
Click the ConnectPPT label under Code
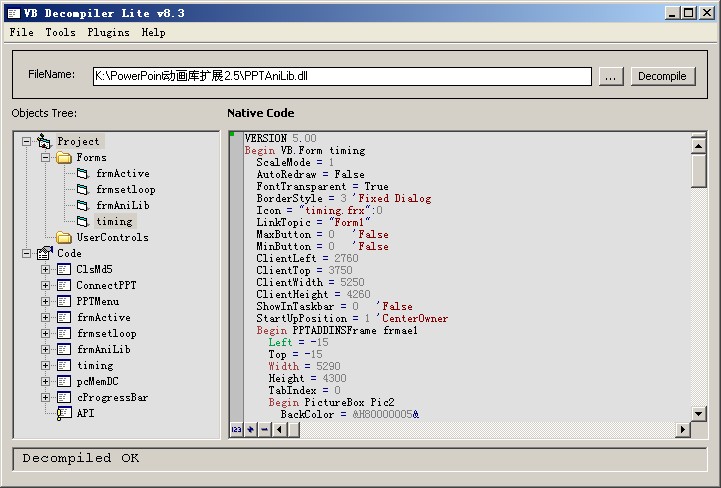pos(106,285)
